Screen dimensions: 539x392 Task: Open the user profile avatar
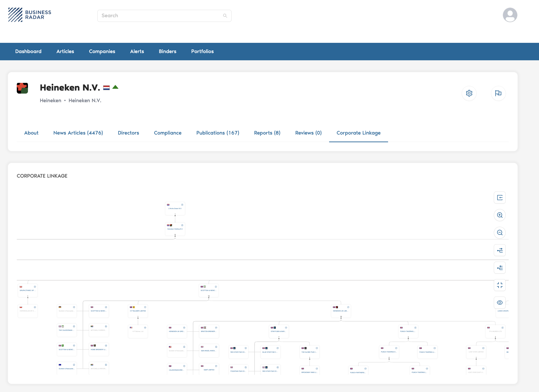(510, 15)
